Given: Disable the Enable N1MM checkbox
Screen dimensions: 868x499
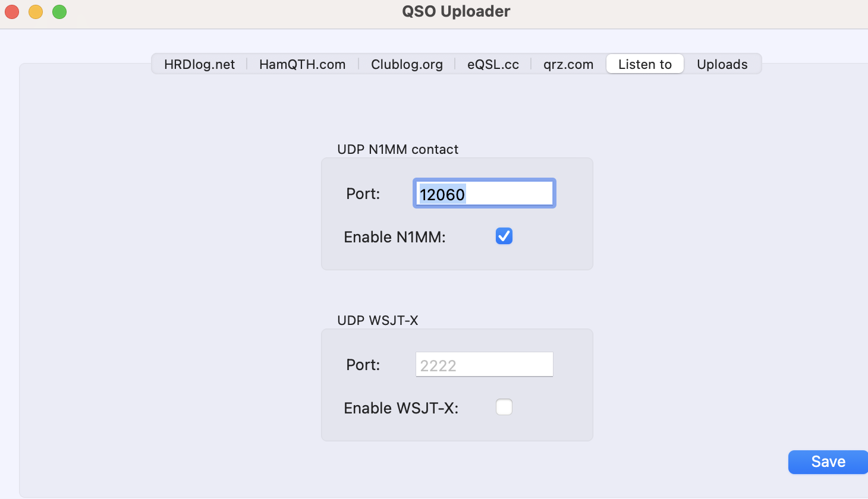Looking at the screenshot, I should click(504, 236).
